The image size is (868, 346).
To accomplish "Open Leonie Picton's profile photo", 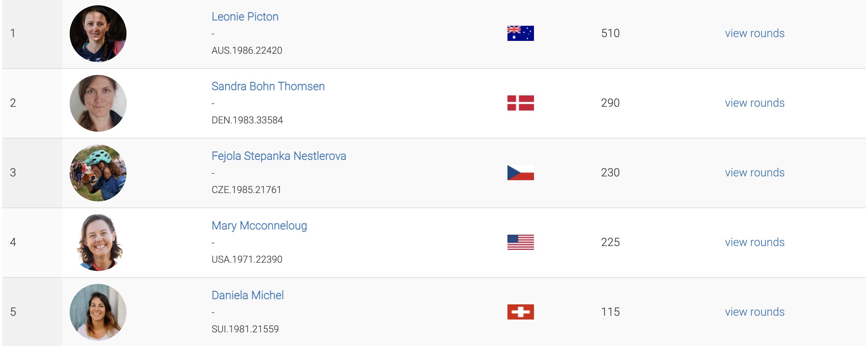I will [98, 34].
